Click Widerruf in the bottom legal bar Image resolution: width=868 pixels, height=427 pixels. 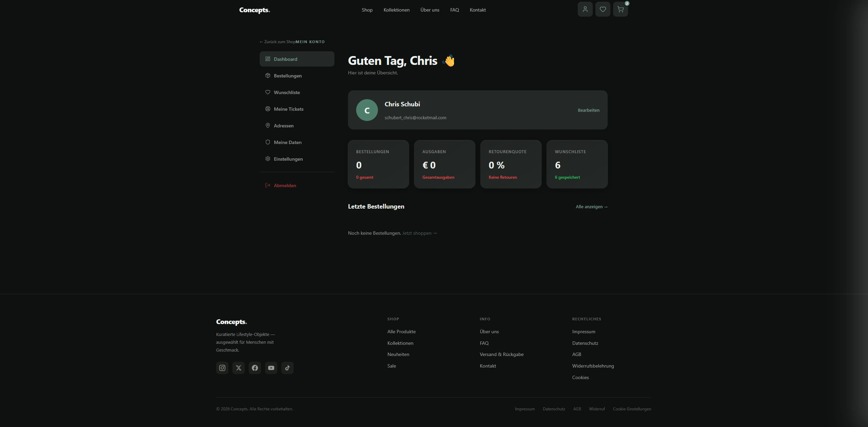[x=597, y=409]
